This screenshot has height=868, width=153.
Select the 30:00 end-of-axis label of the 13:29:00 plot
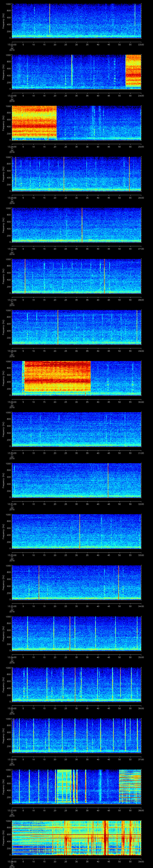141,402
